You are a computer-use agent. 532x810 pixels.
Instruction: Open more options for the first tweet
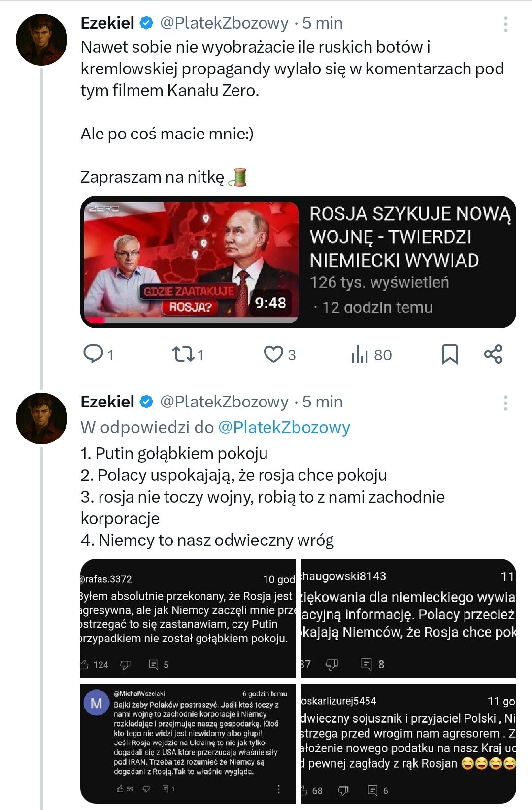[x=505, y=24]
